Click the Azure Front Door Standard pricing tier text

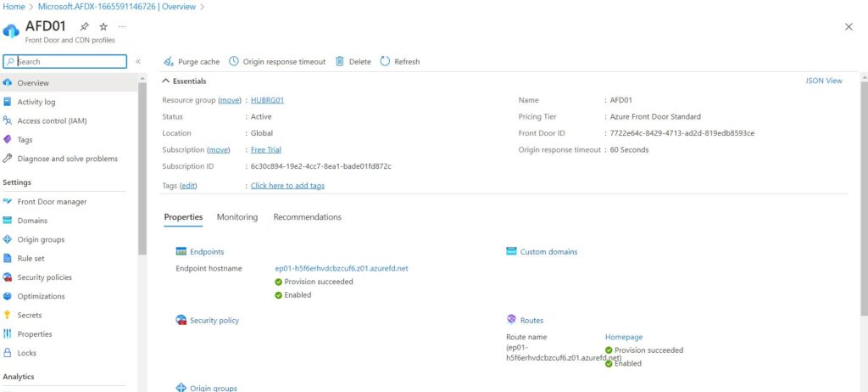pos(655,116)
